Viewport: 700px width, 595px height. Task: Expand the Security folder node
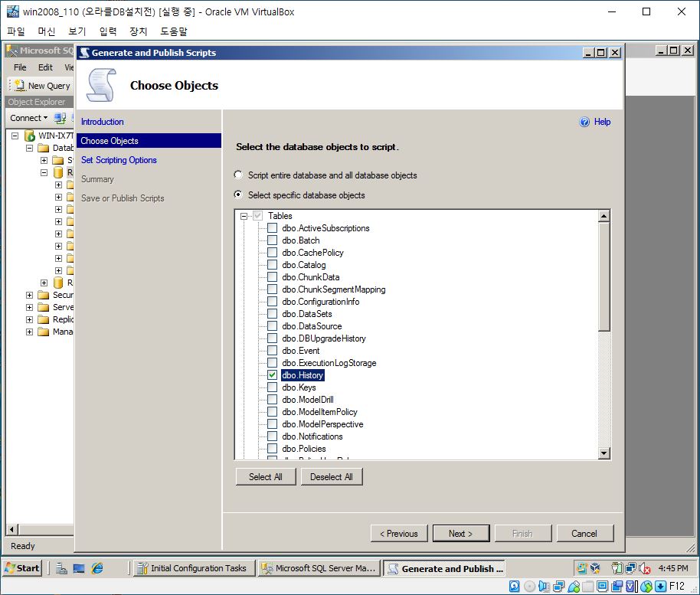[x=29, y=295]
